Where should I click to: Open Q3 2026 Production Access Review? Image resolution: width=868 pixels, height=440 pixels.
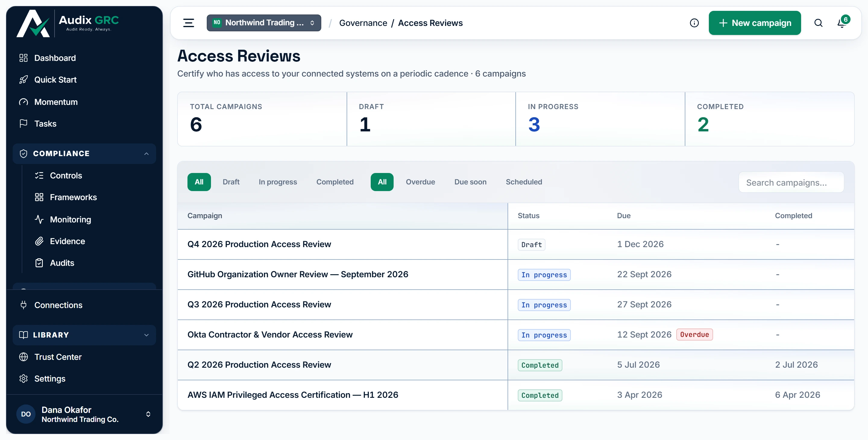coord(259,305)
